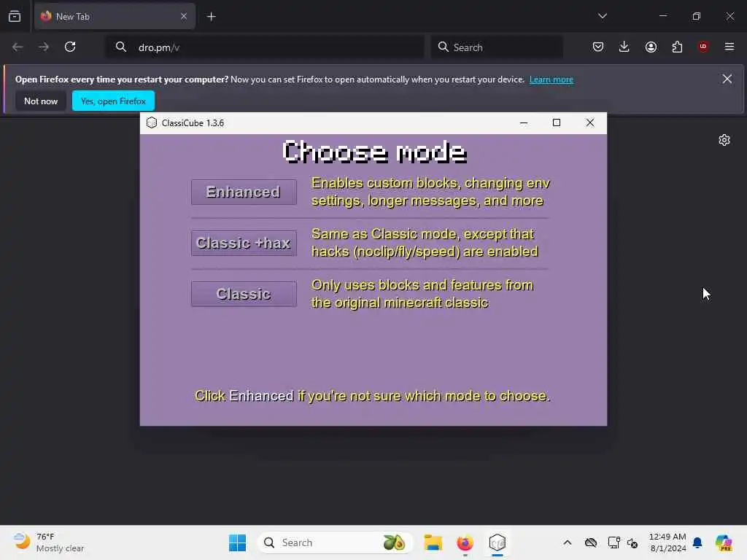Maximize the ClassiCube window
The width and height of the screenshot is (747, 560).
(x=557, y=122)
